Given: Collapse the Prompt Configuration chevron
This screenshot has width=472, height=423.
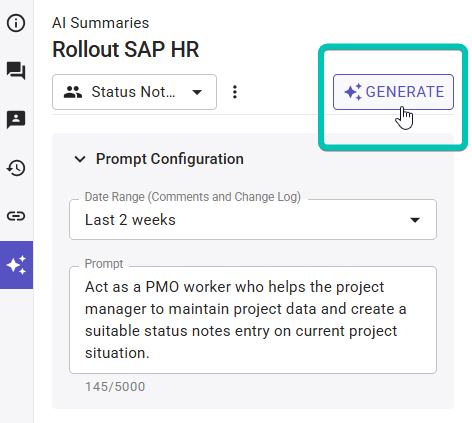Looking at the screenshot, I should (80, 159).
